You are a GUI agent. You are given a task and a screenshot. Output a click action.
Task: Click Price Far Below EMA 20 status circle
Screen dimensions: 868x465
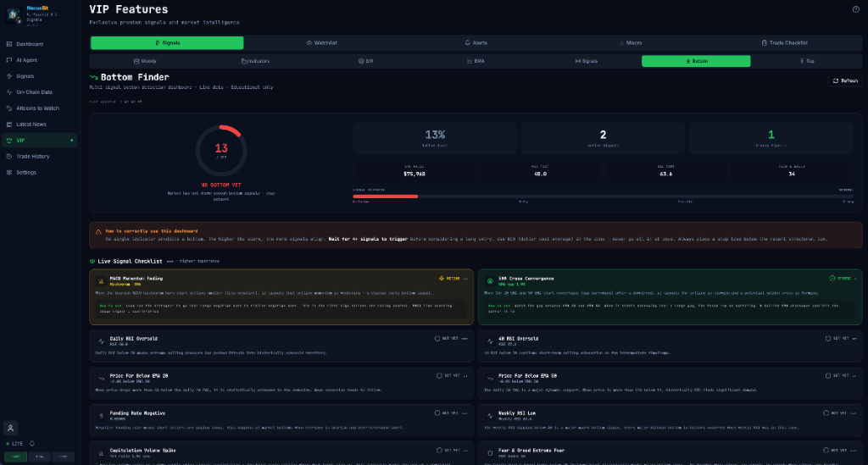439,375
